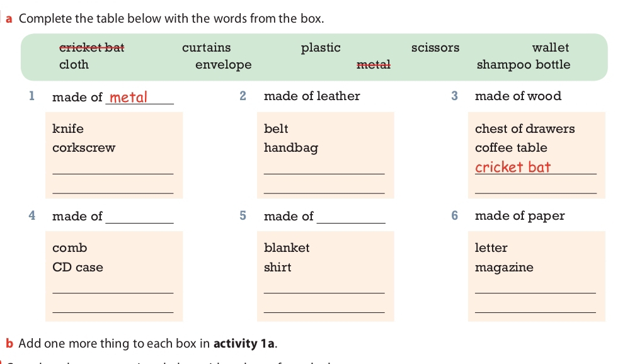Click the handwritten red 'metal' answer in heading 1
642x364 pixels.
(129, 98)
